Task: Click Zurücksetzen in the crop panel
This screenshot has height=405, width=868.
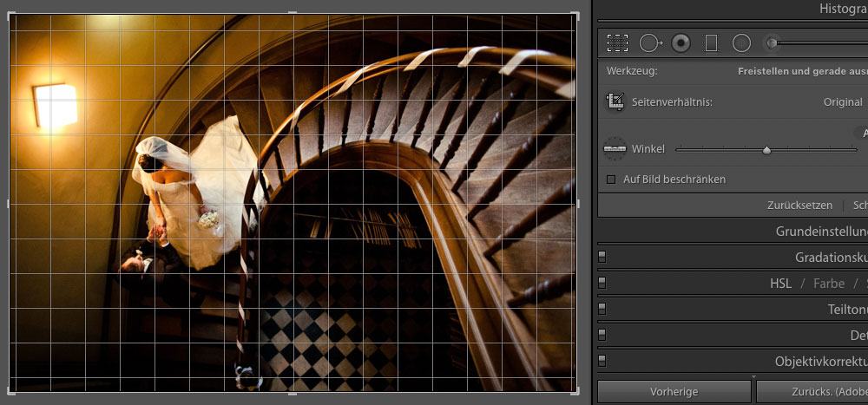Action: pos(799,206)
